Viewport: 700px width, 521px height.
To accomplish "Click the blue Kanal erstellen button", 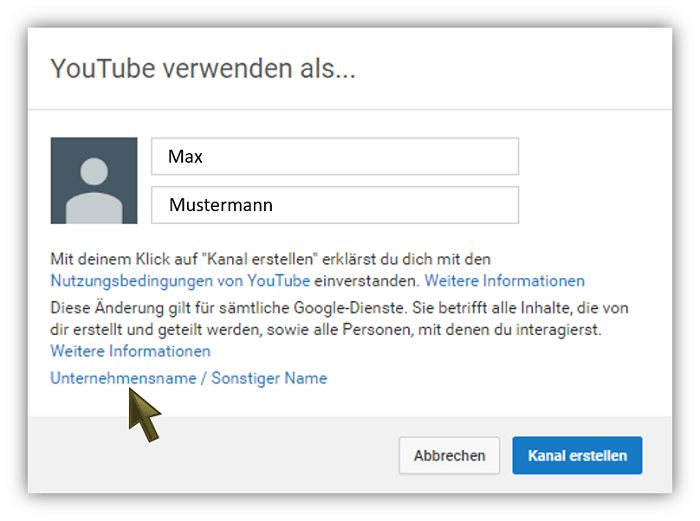I will point(577,455).
